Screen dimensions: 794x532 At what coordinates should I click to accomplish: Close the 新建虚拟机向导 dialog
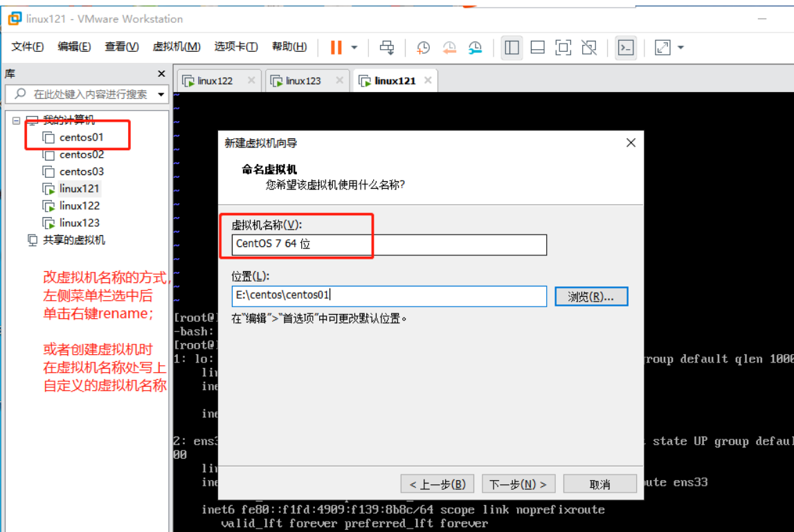coord(631,143)
